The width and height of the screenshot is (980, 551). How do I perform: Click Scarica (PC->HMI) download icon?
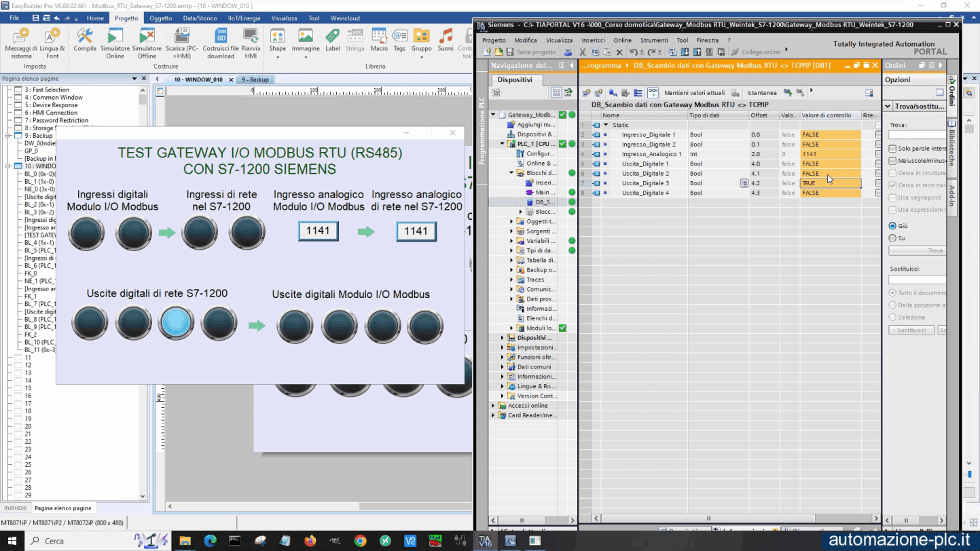(x=182, y=43)
